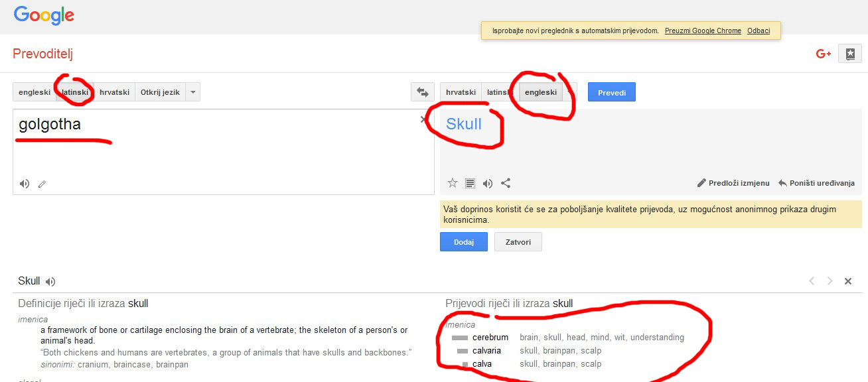Follow the Preuzmi Google Chrome link

[703, 31]
